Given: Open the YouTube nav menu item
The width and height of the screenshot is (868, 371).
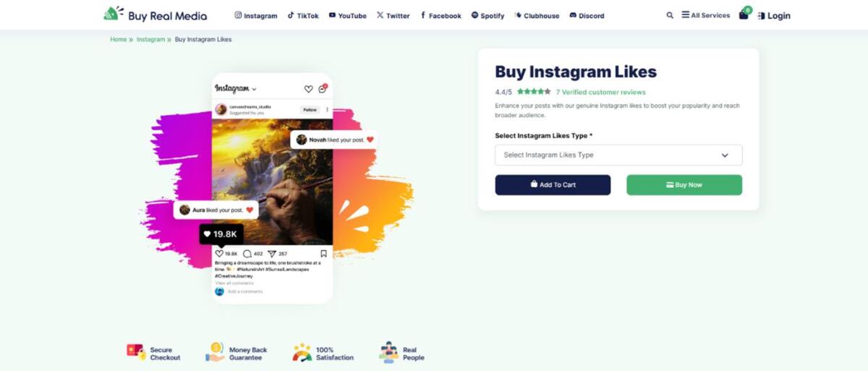Looking at the screenshot, I should [x=348, y=15].
